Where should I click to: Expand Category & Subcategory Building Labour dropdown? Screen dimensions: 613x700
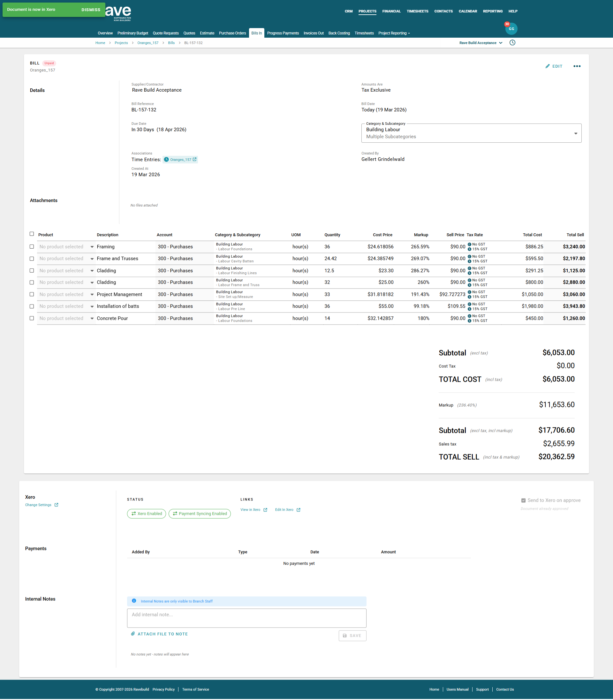(575, 133)
